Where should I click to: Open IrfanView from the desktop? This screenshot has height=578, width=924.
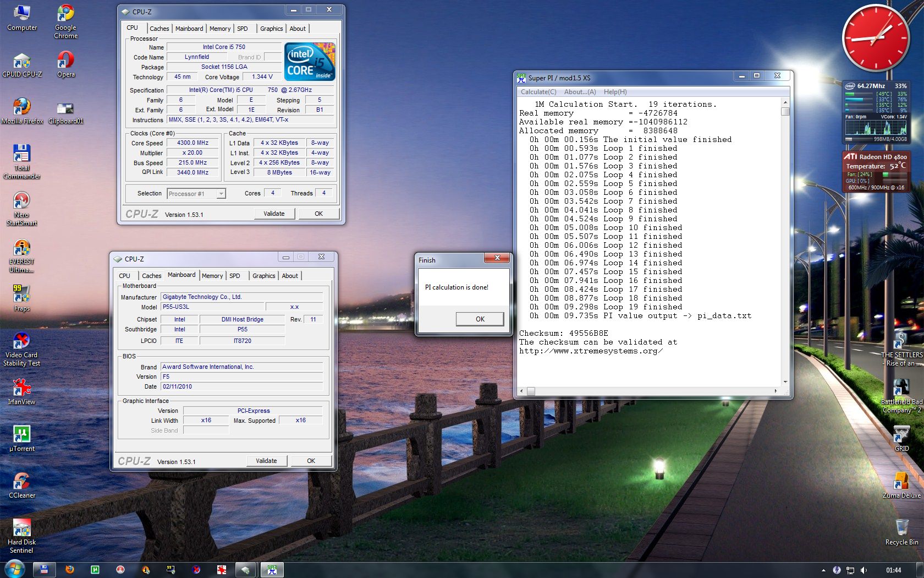pos(22,392)
